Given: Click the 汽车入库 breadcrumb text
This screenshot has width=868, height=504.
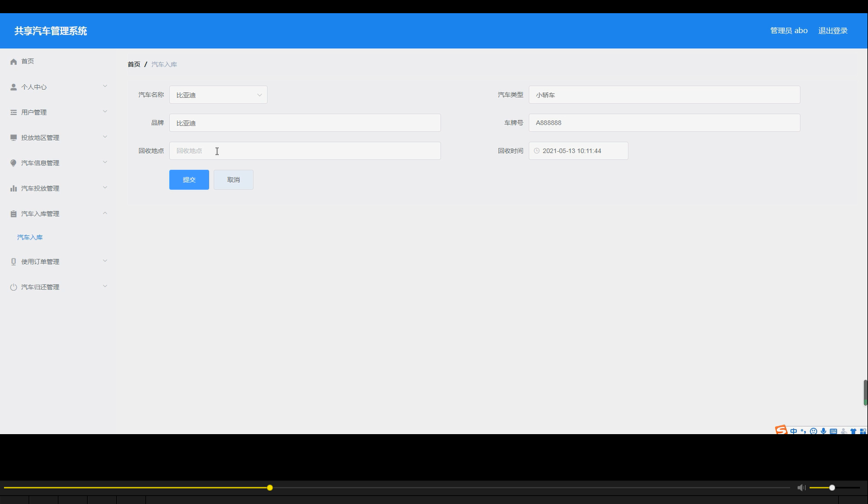Looking at the screenshot, I should click(x=164, y=64).
